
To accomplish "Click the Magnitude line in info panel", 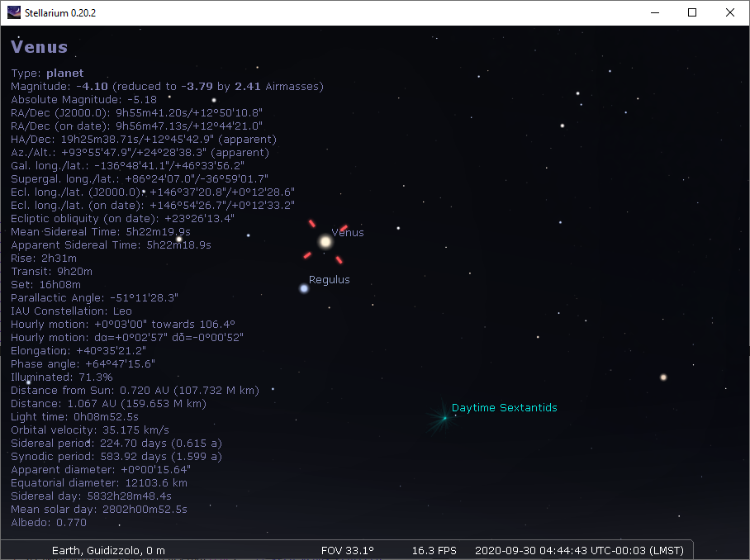I will 167,86.
